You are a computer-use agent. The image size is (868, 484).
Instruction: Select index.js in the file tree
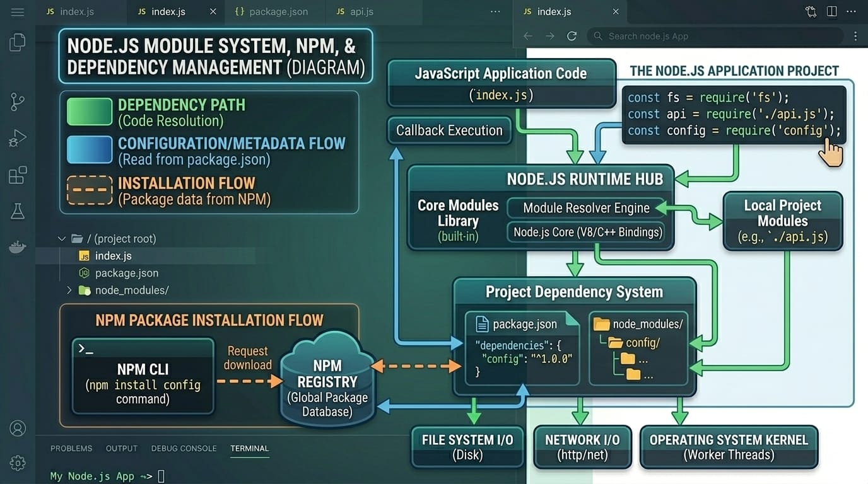click(114, 256)
